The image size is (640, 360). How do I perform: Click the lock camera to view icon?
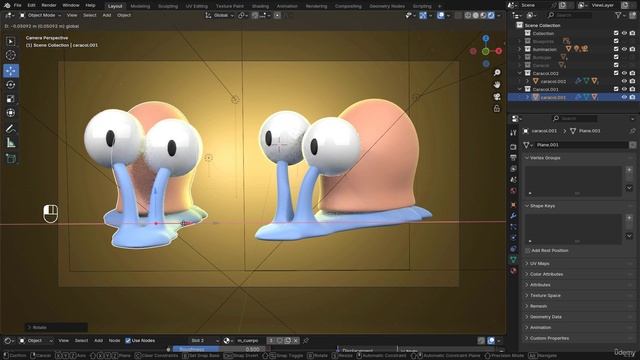[497, 108]
